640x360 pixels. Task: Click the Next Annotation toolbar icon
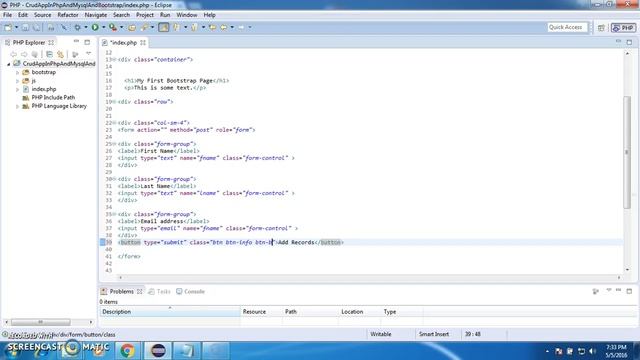click(x=177, y=27)
